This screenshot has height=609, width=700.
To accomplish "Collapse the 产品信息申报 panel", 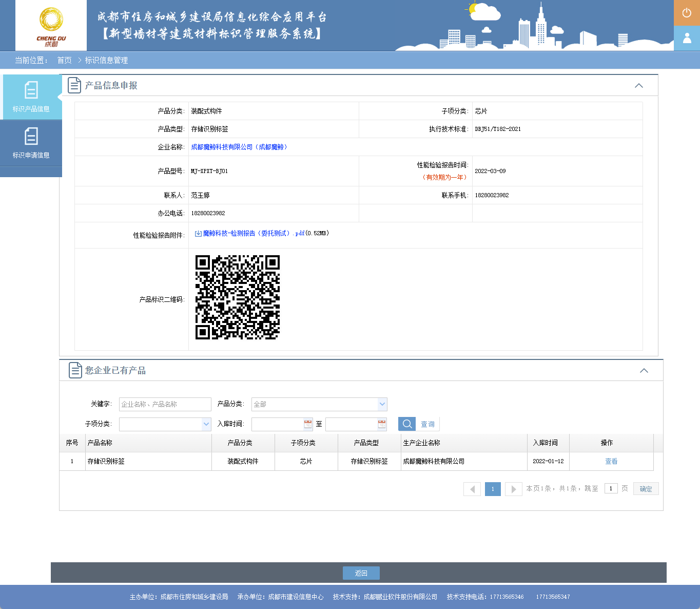I will coord(639,86).
